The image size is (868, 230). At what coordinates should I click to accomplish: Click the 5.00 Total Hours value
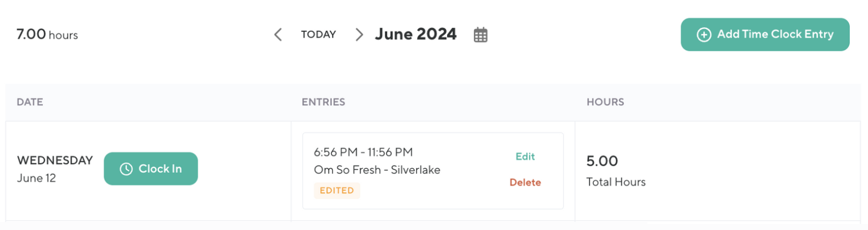click(603, 162)
